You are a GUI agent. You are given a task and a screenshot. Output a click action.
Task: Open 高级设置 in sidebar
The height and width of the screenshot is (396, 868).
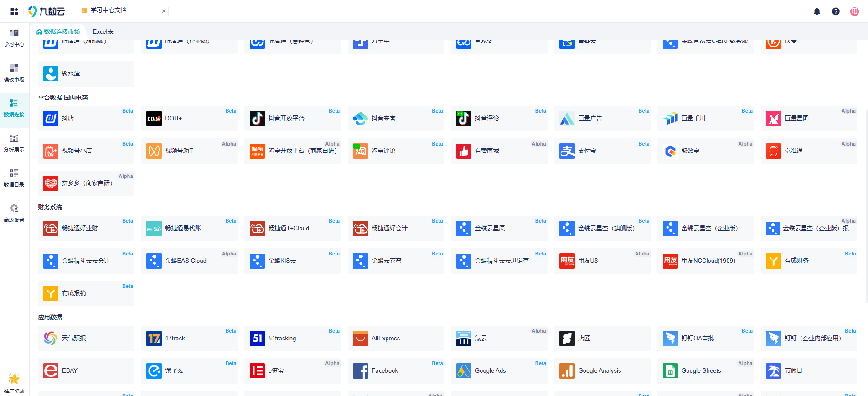(14, 214)
